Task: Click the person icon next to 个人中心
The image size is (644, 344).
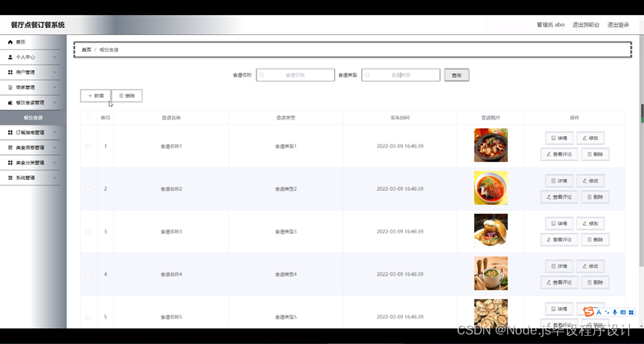Action: coord(10,57)
